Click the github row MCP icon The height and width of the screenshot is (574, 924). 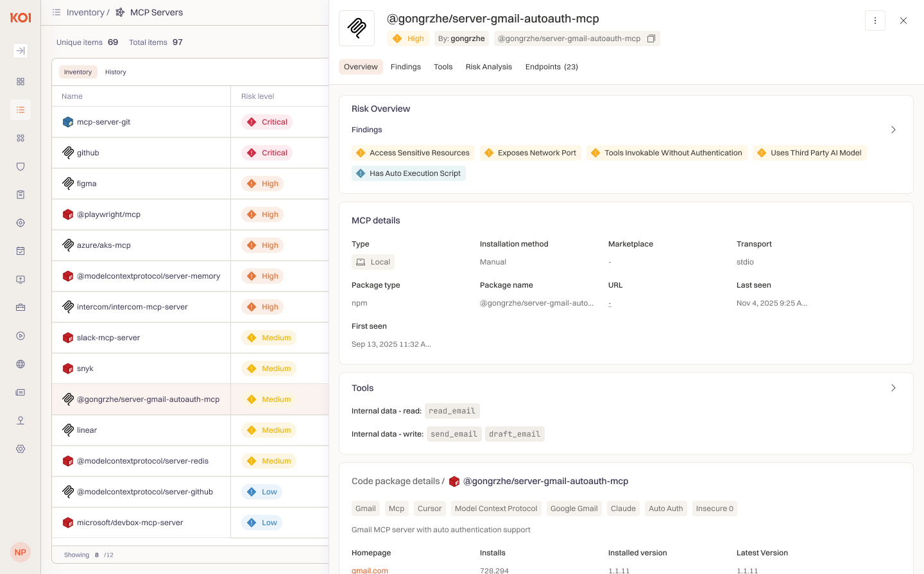68,153
